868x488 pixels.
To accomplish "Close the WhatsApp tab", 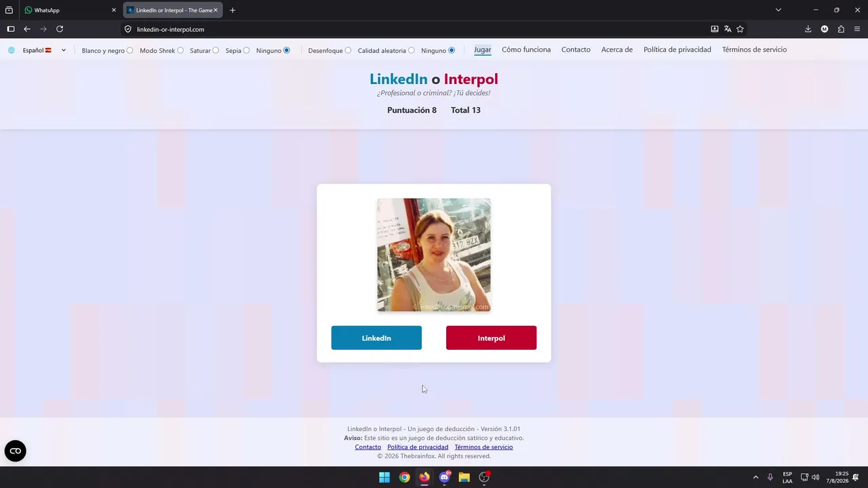I will pyautogui.click(x=114, y=10).
